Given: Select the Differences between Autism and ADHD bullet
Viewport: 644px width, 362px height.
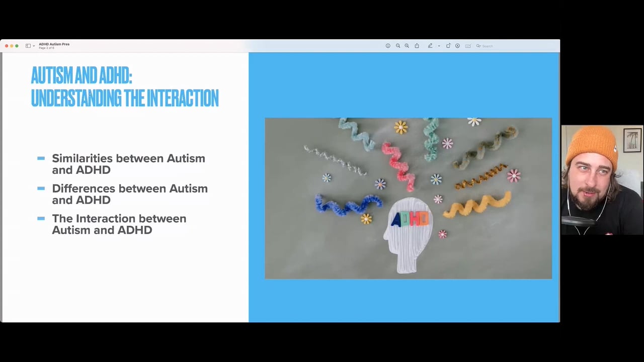Looking at the screenshot, I should tap(129, 194).
